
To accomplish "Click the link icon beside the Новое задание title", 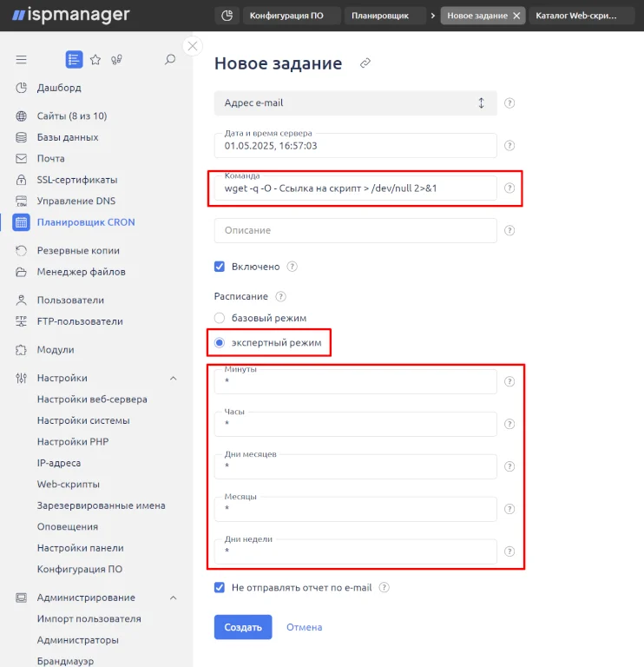I will pyautogui.click(x=365, y=63).
